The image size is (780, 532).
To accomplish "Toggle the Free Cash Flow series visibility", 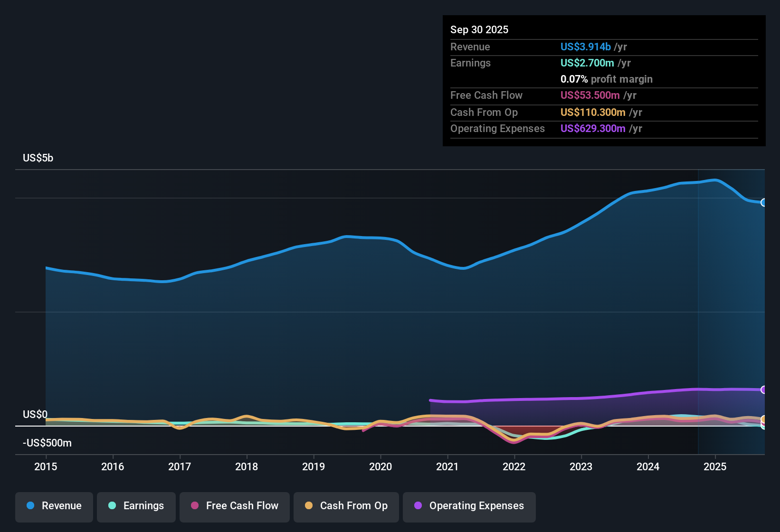I will click(234, 506).
